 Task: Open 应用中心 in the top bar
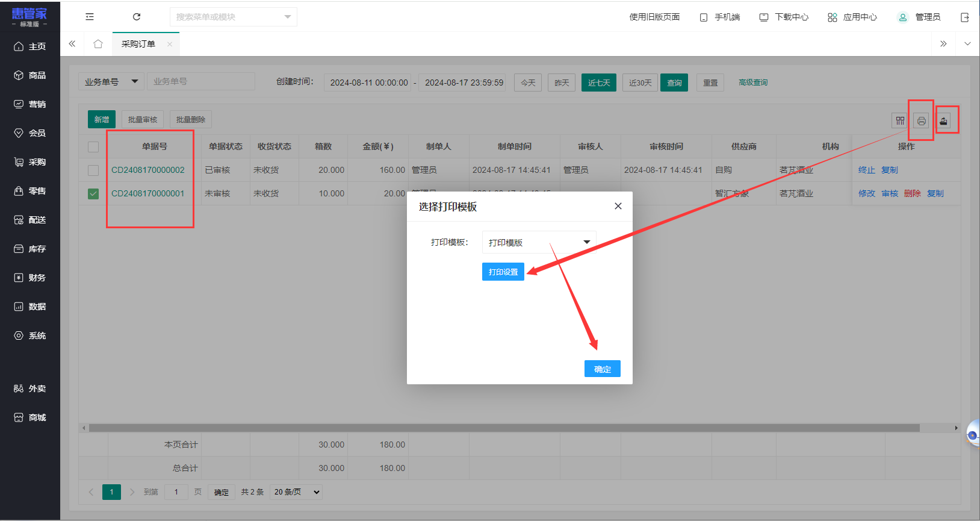click(852, 17)
